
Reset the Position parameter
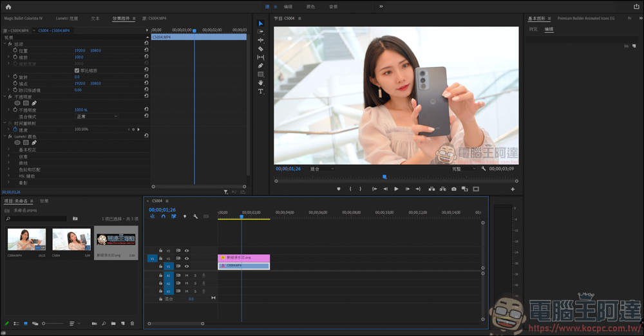[146, 50]
